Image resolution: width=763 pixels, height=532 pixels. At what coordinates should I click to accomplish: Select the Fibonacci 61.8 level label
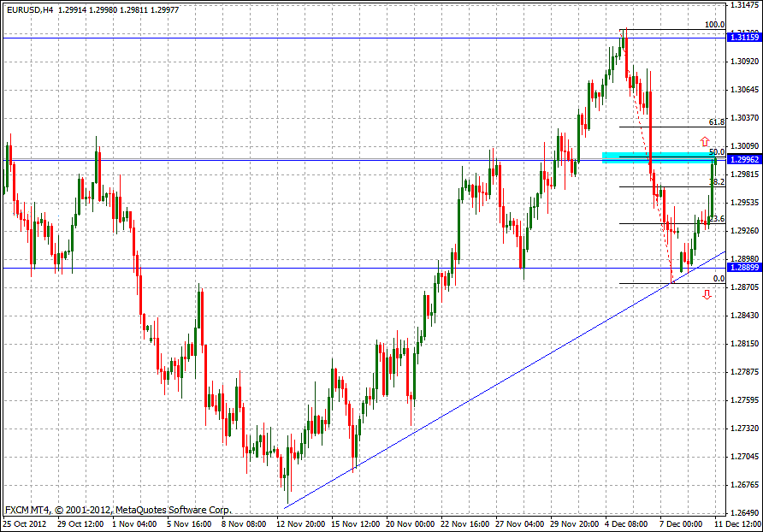(717, 122)
